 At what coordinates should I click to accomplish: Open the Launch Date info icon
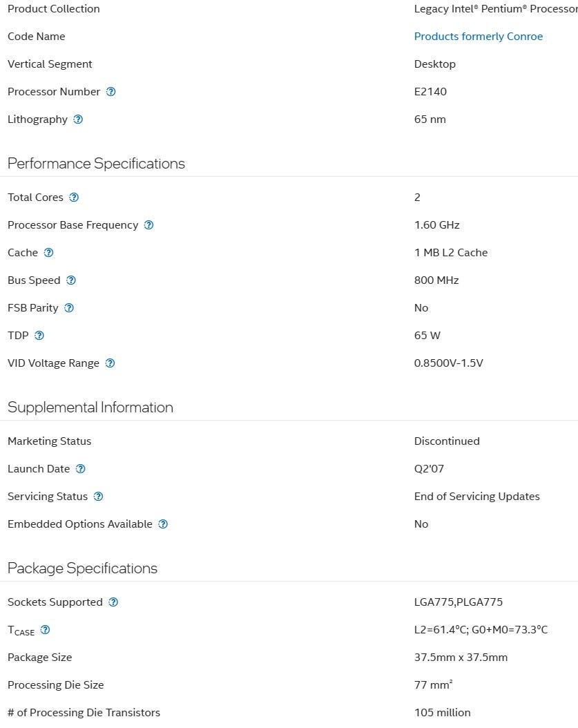[81, 469]
